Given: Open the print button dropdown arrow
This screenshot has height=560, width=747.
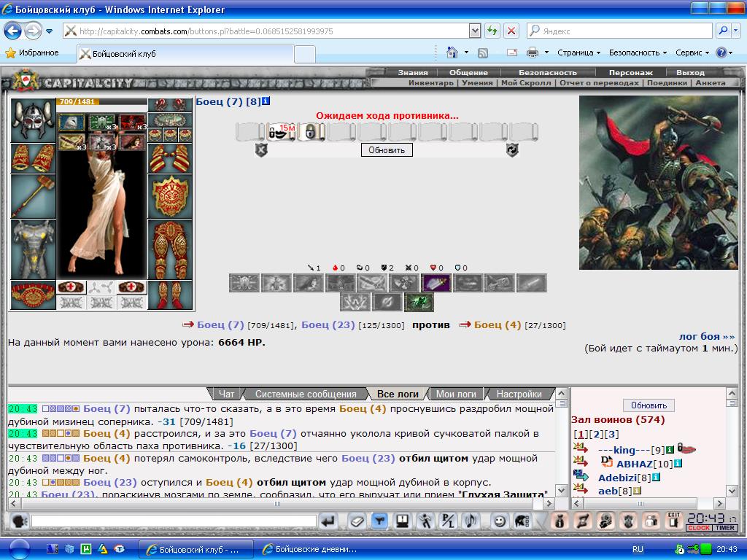Looking at the screenshot, I should point(546,52).
